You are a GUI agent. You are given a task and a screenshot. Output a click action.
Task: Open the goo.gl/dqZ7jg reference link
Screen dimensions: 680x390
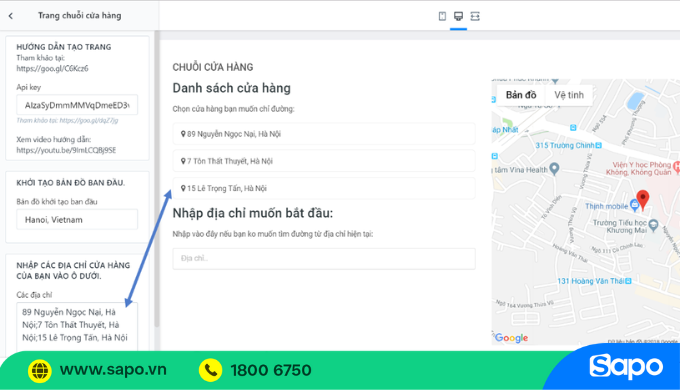point(88,120)
